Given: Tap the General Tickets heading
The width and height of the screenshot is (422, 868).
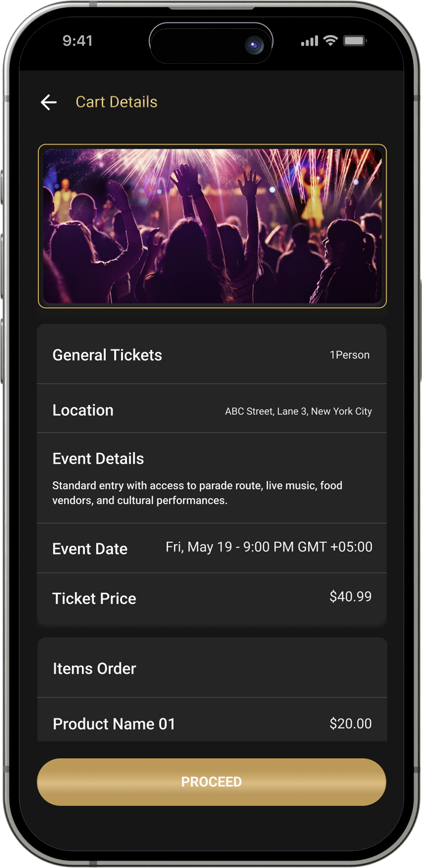Looking at the screenshot, I should (107, 355).
